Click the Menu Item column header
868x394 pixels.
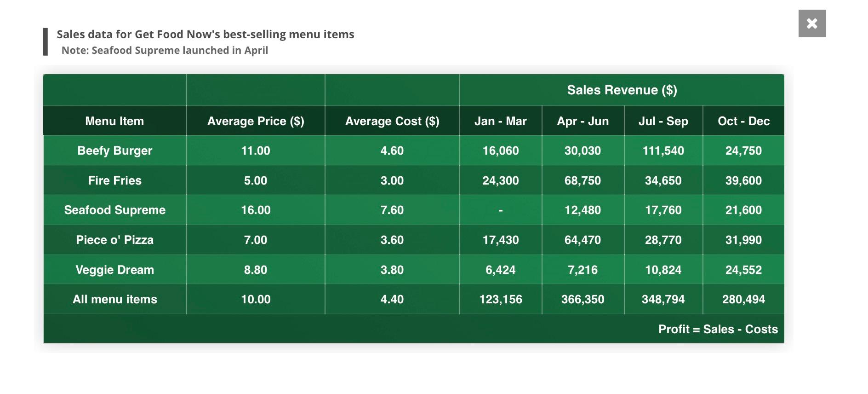[x=114, y=121]
